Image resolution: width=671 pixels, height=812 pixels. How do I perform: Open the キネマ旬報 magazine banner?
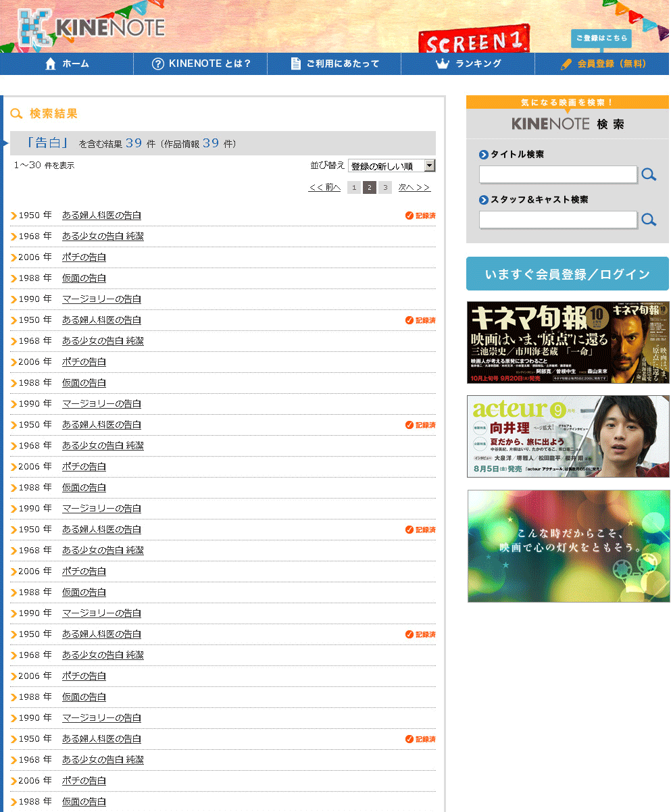(568, 342)
